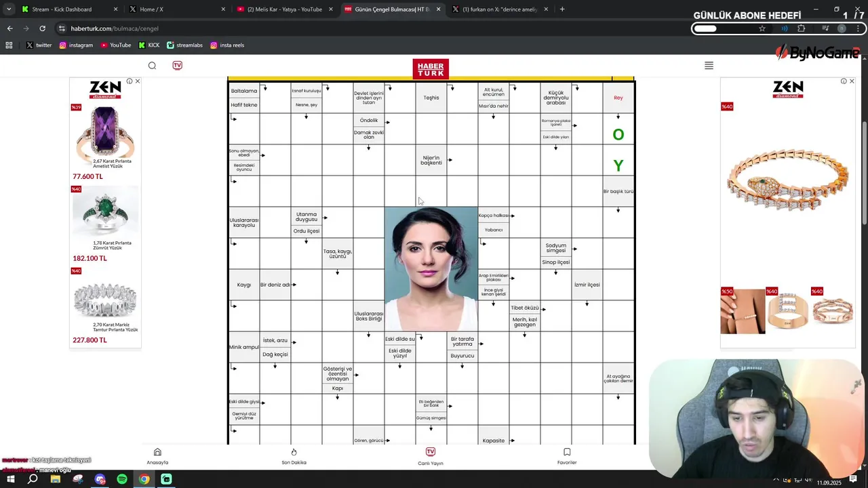Open the instagram bookmark
Viewport: 868px width, 488px height.
[x=76, y=45]
